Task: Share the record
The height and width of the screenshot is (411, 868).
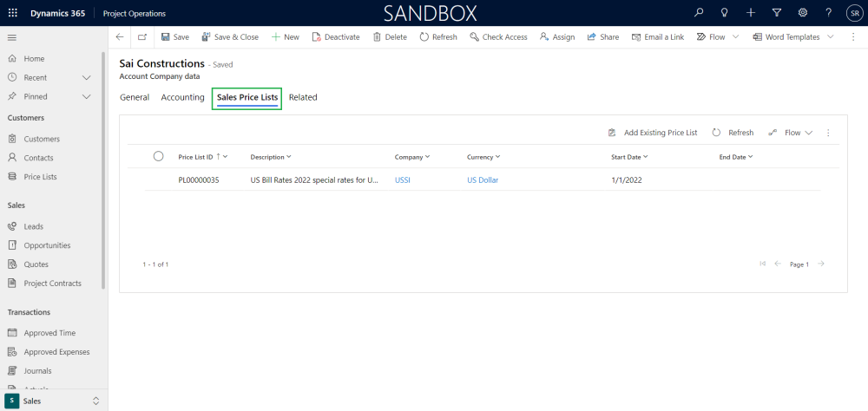Action: click(603, 37)
